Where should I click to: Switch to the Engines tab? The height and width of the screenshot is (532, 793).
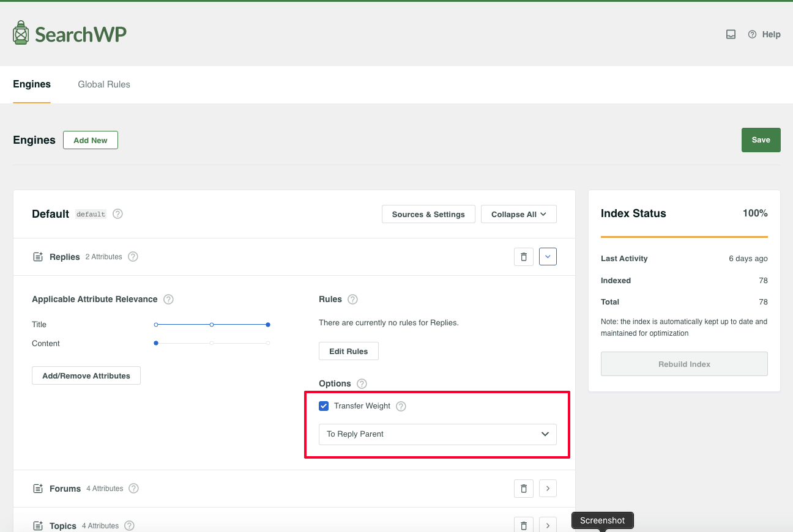(x=32, y=84)
